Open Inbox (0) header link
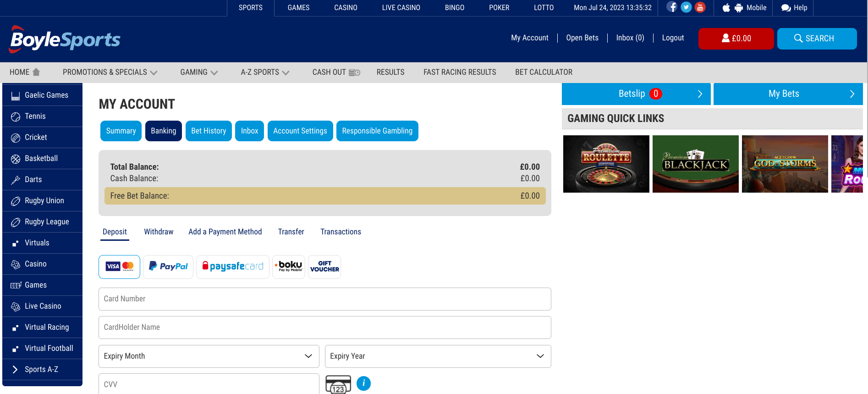 tap(630, 38)
